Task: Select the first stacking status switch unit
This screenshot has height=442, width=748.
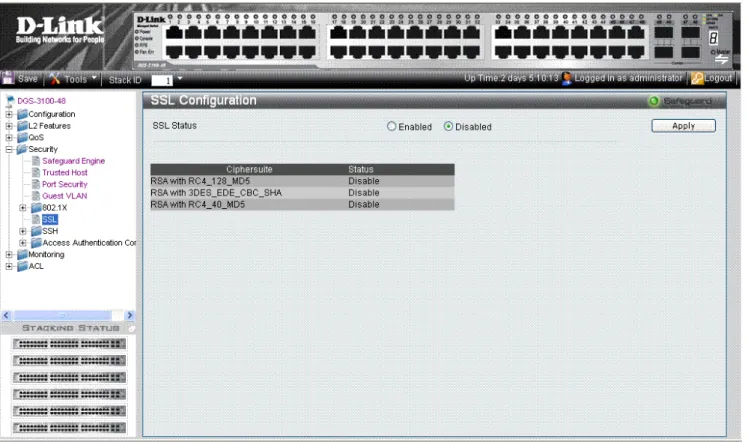Action: pyautogui.click(x=70, y=344)
